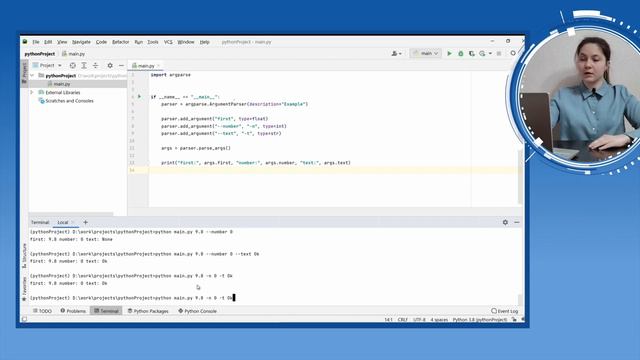Open Project panel gear options
This screenshot has height=360, width=640.
tap(110, 65)
